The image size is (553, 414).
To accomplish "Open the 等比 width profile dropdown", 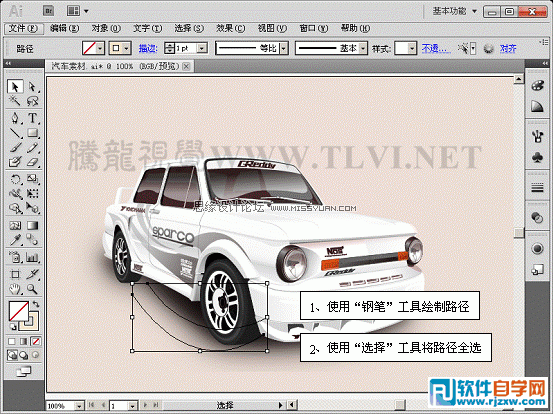I will [x=284, y=48].
